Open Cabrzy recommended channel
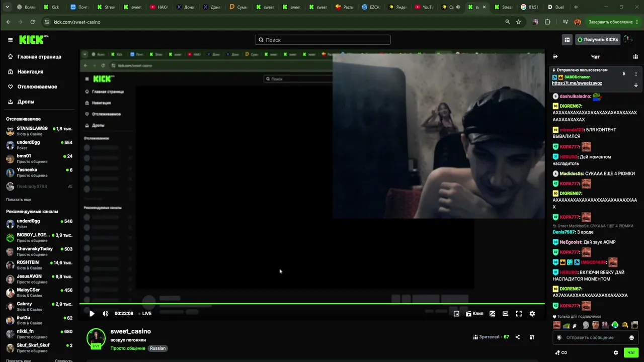 coord(40,307)
